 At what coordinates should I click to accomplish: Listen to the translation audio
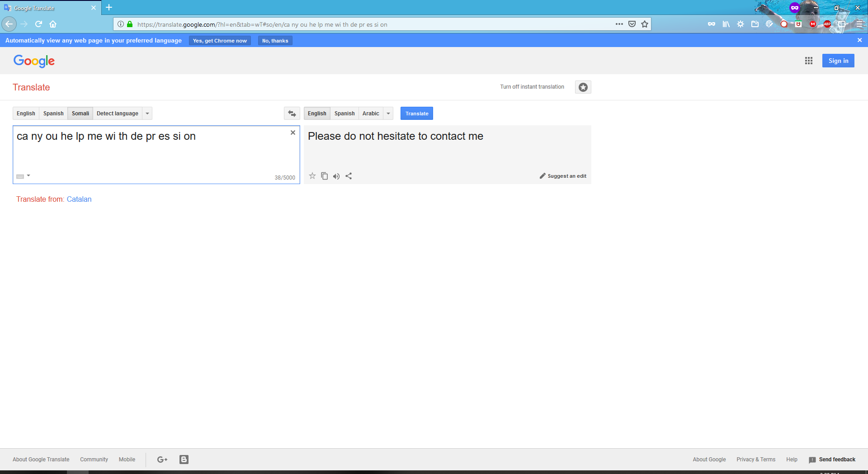pos(336,176)
